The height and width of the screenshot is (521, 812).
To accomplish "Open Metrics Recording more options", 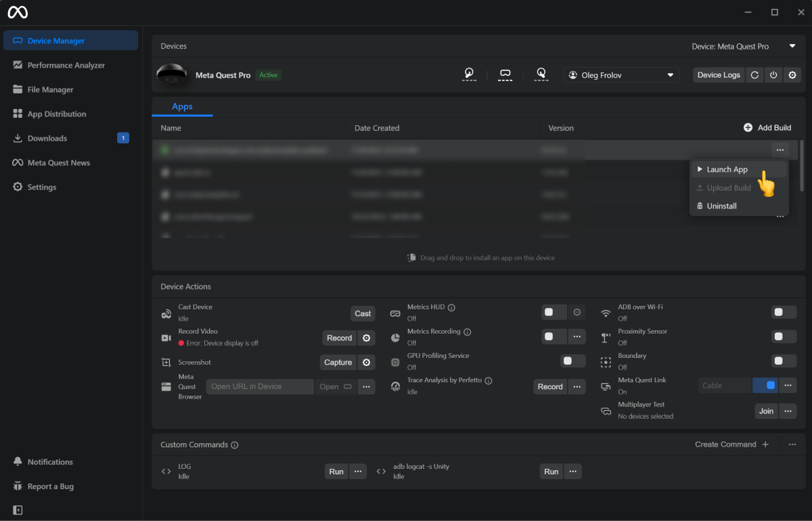I will 577,337.
